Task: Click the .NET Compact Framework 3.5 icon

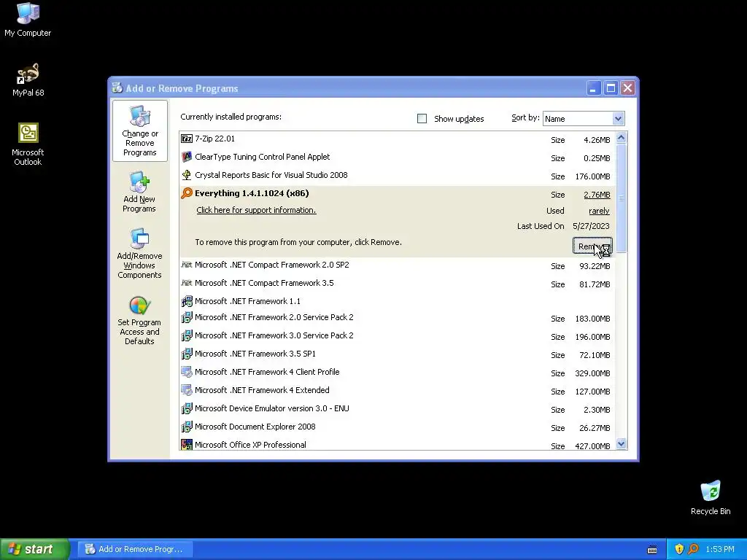Action: point(187,283)
